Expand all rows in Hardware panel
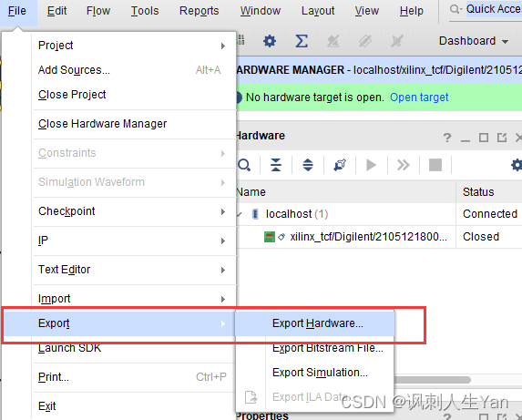Image resolution: width=522 pixels, height=420 pixels. (x=308, y=165)
